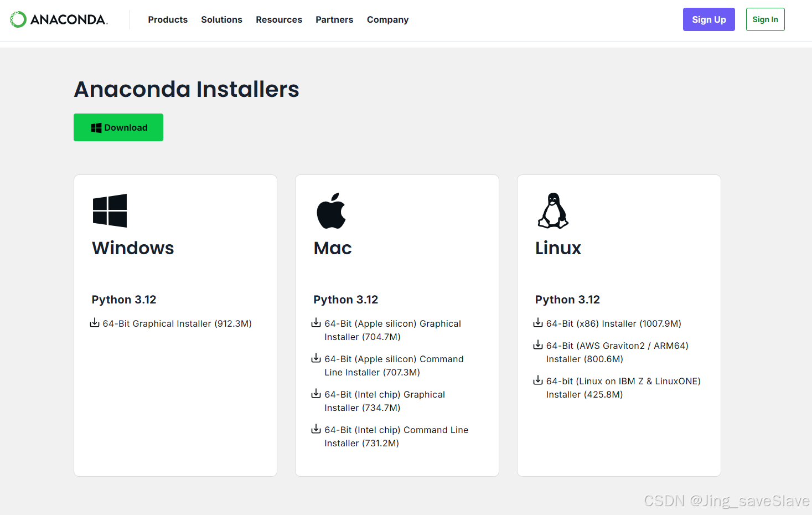This screenshot has width=812, height=515.
Task: Open the Solutions menu
Action: [x=221, y=19]
